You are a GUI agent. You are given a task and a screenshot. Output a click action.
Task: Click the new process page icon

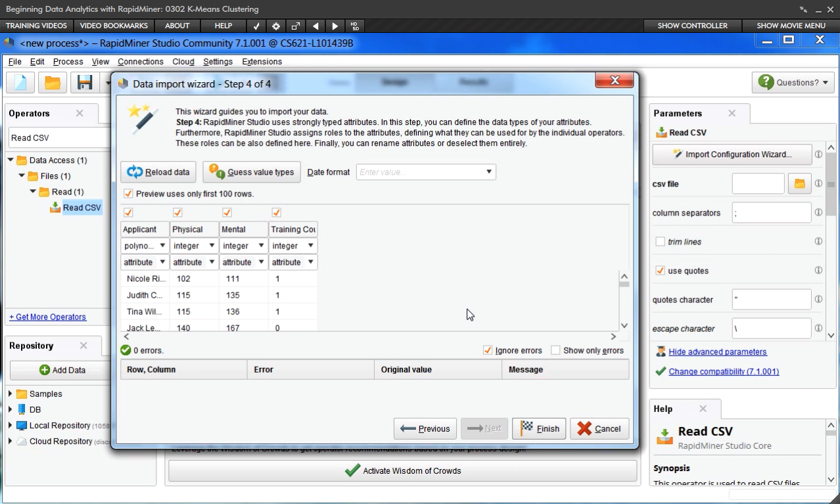click(20, 83)
